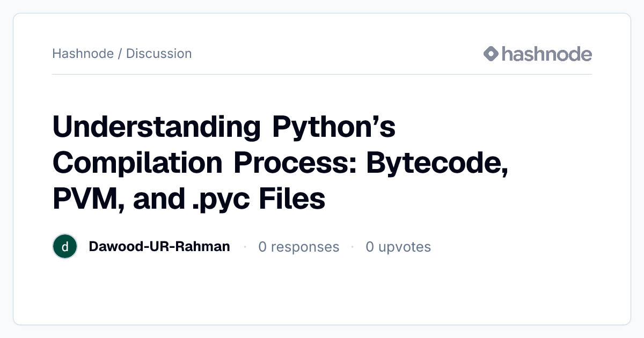This screenshot has width=644, height=338.
Task: Open the Hashnode breadcrumb link
Action: point(83,54)
